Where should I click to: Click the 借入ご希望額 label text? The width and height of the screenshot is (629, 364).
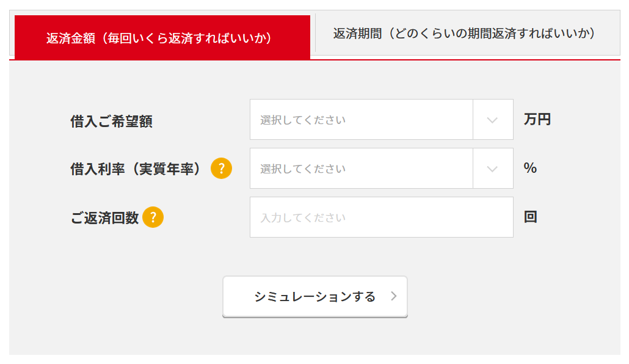tap(112, 121)
